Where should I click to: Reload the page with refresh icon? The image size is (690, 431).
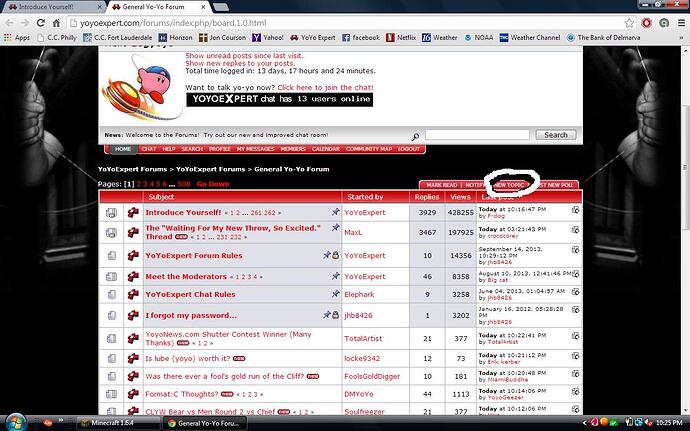[40, 23]
